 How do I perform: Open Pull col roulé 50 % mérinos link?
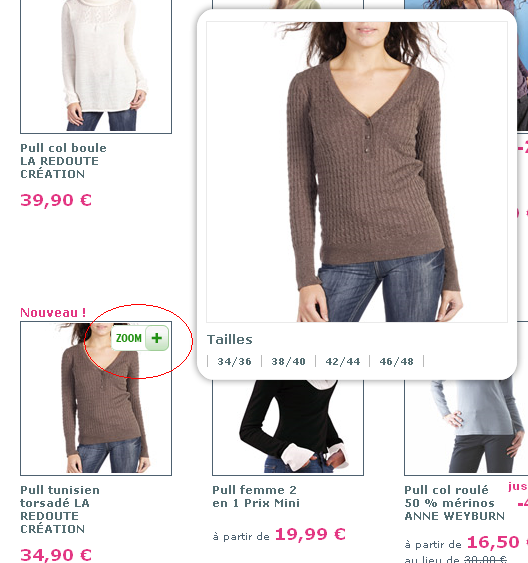(x=454, y=503)
